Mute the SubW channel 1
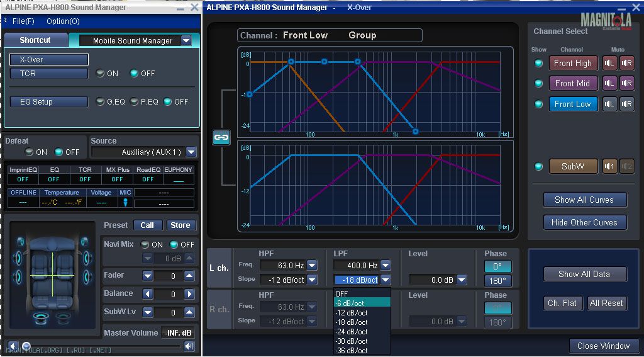The image size is (644, 357). tap(609, 166)
